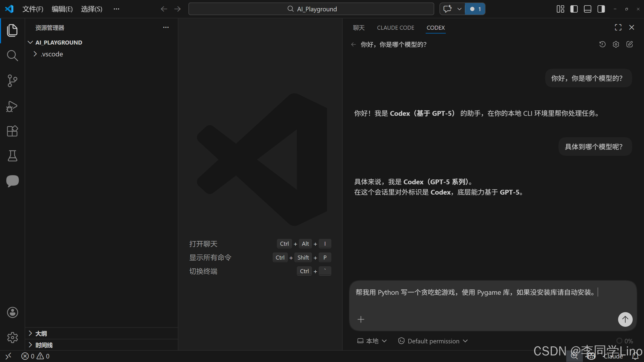Open the chat bubble icon in activity bar
This screenshot has width=644, height=362.
point(12,181)
